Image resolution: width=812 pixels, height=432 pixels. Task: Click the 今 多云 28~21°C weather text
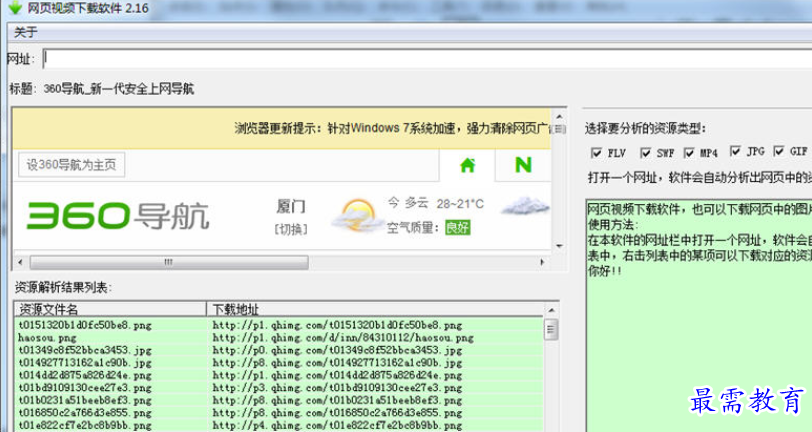[436, 204]
